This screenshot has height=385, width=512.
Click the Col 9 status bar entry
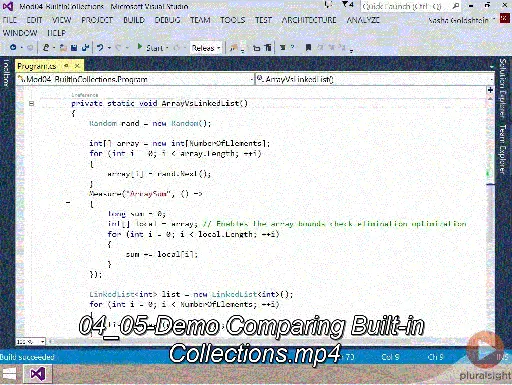pyautogui.click(x=390, y=357)
